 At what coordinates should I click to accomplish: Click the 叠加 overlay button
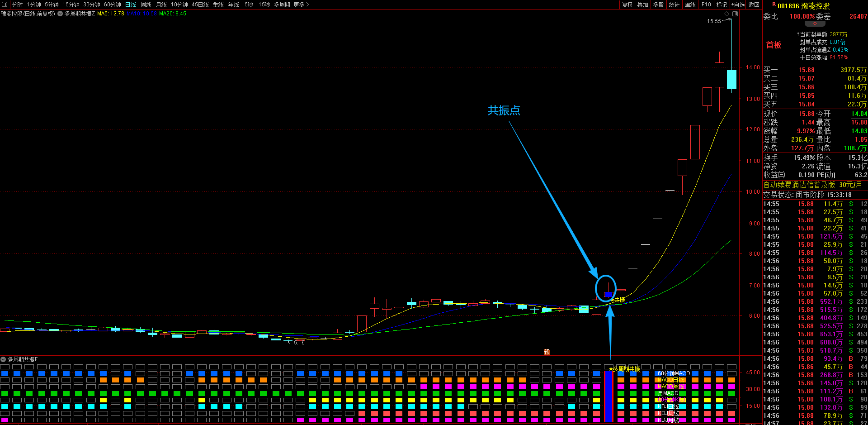[x=643, y=5]
